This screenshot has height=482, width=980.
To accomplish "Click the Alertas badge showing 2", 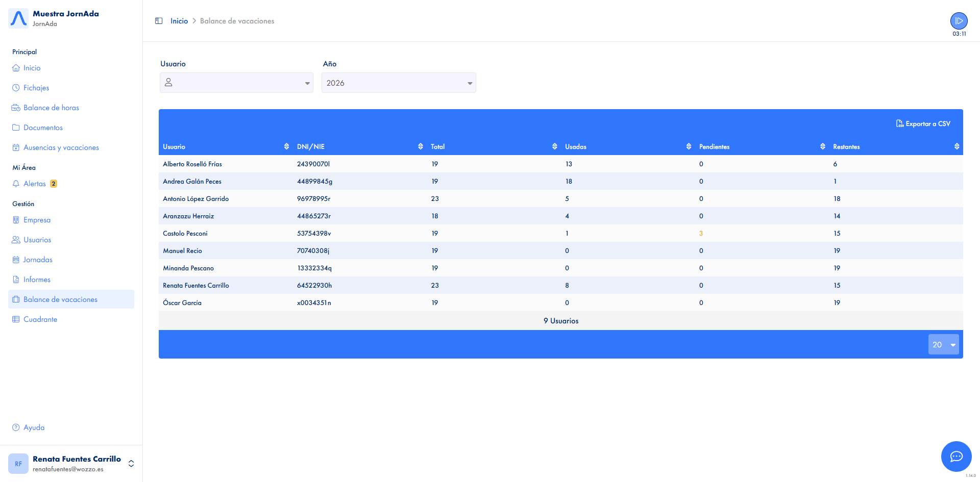I will pyautogui.click(x=54, y=184).
